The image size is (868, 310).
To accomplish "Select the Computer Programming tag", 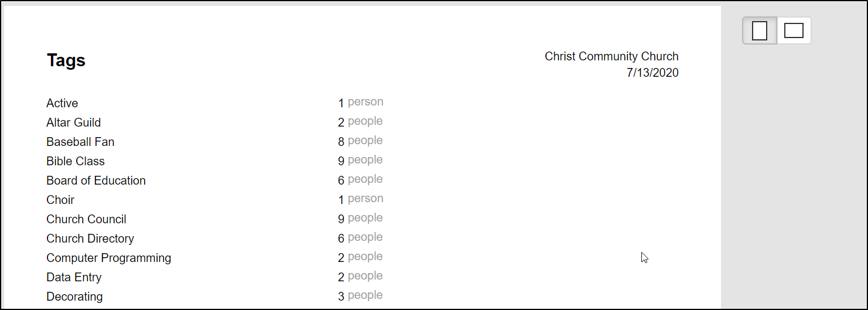I will pyautogui.click(x=109, y=258).
